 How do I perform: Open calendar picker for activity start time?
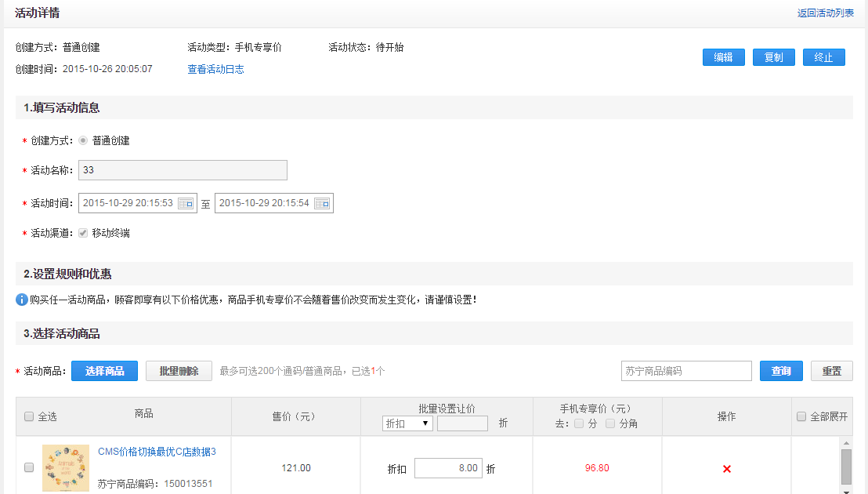(186, 203)
